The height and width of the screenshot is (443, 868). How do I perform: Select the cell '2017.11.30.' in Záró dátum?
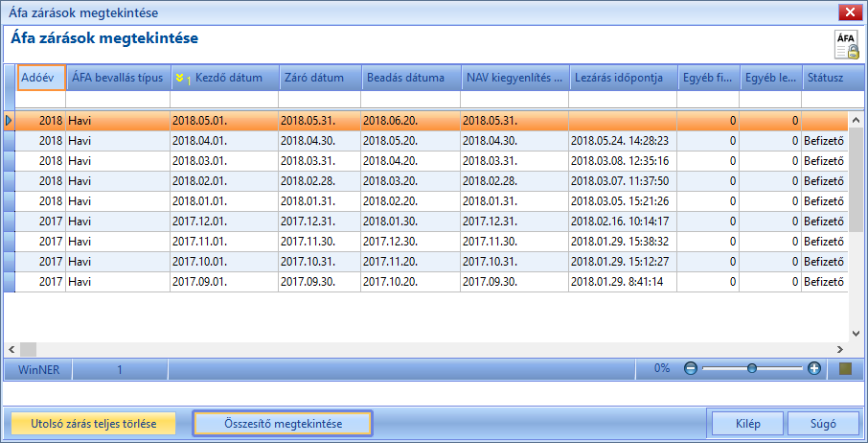pos(320,242)
